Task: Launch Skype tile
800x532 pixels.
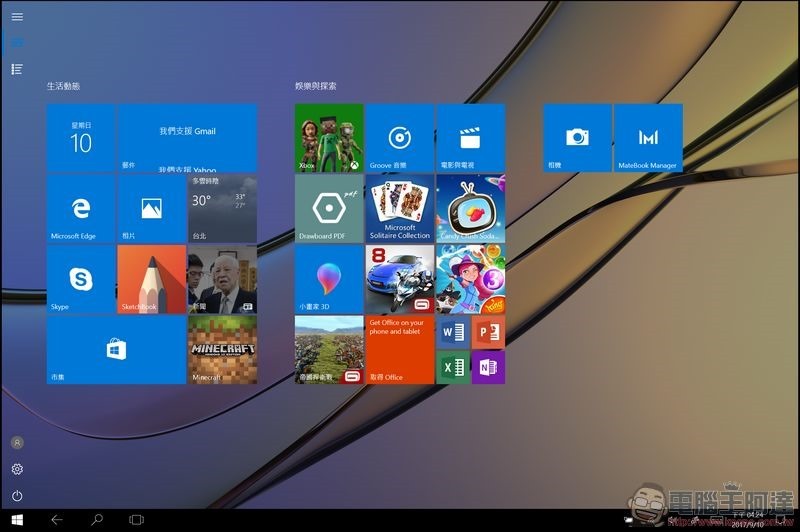Action: click(81, 280)
